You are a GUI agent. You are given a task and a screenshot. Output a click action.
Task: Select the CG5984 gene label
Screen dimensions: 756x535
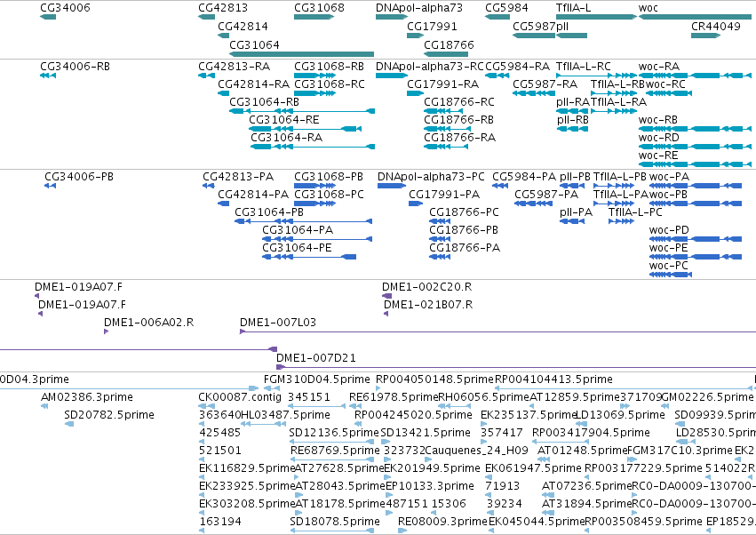506,8
